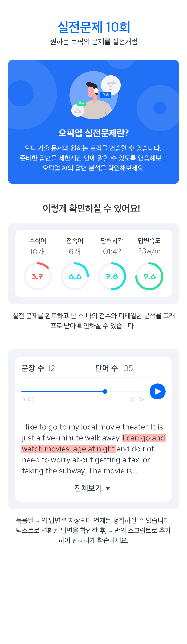Viewport: 187px width, 644px height.
Task: Click the 문장 수 12 counter
Action: point(38,368)
